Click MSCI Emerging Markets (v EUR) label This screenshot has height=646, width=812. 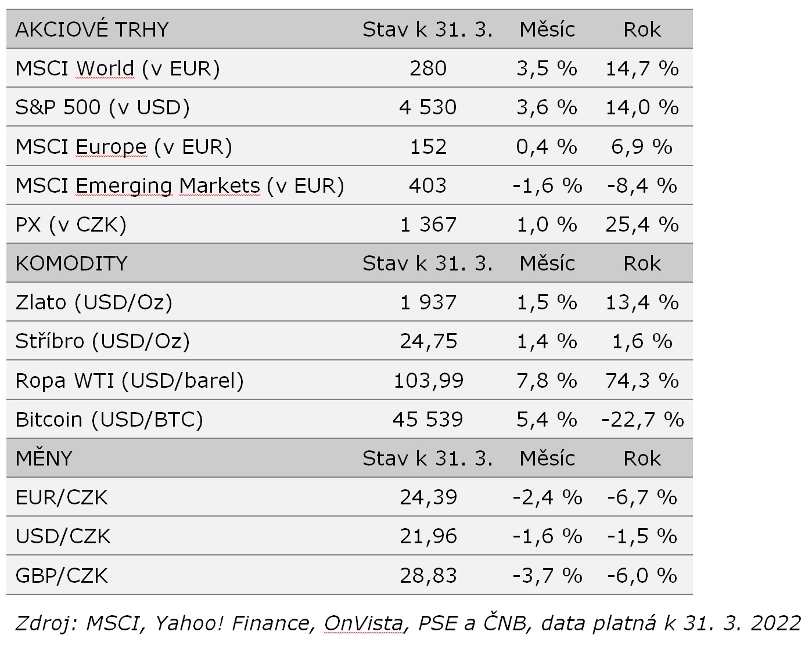point(179,186)
